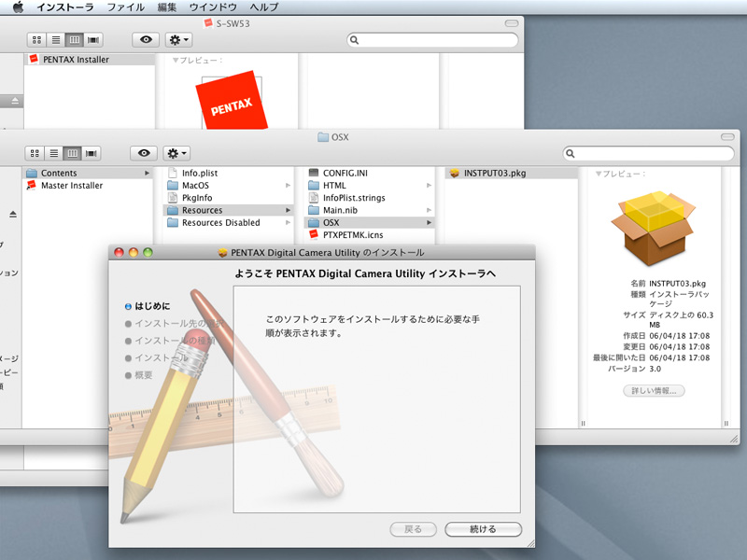Switch S-SW53 window to icon view
The height and width of the screenshot is (560, 747).
pos(36,40)
